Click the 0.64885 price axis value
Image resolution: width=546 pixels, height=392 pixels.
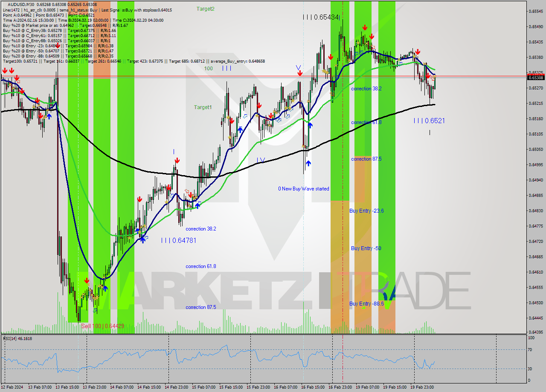(536, 195)
